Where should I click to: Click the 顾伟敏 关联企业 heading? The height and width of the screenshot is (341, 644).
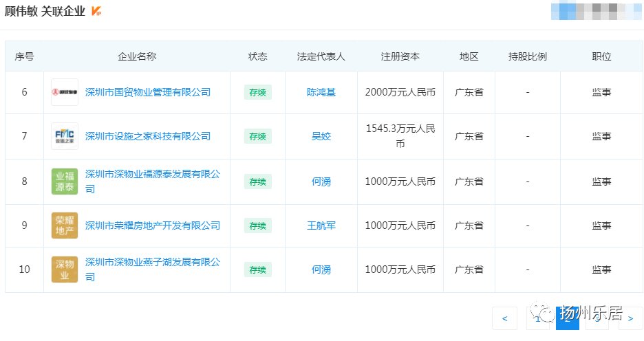click(45, 11)
